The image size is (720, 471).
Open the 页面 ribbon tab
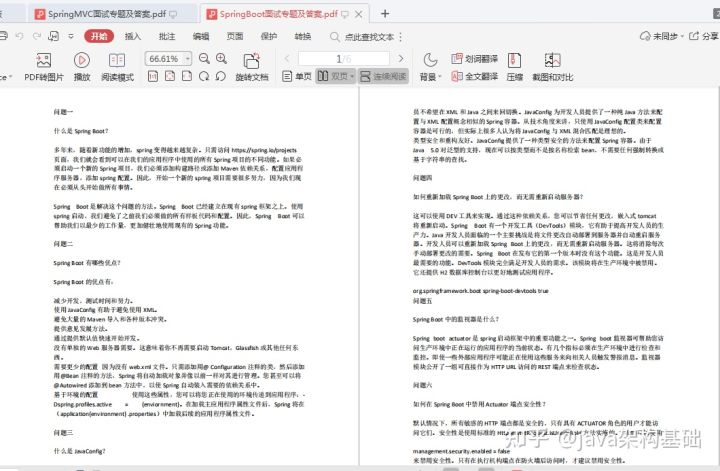(x=235, y=36)
